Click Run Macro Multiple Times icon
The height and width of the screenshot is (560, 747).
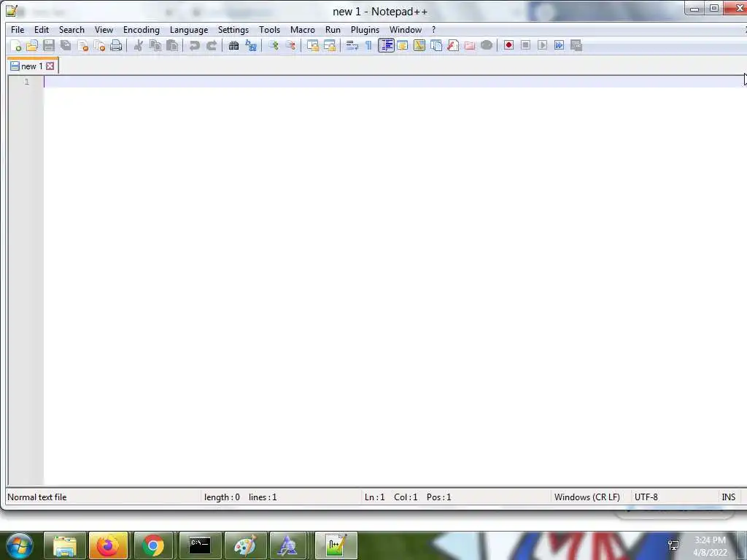coord(559,46)
